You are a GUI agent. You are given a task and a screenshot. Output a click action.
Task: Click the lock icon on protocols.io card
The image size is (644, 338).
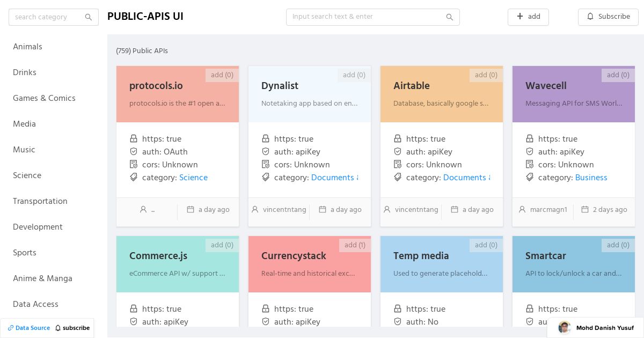tap(134, 139)
